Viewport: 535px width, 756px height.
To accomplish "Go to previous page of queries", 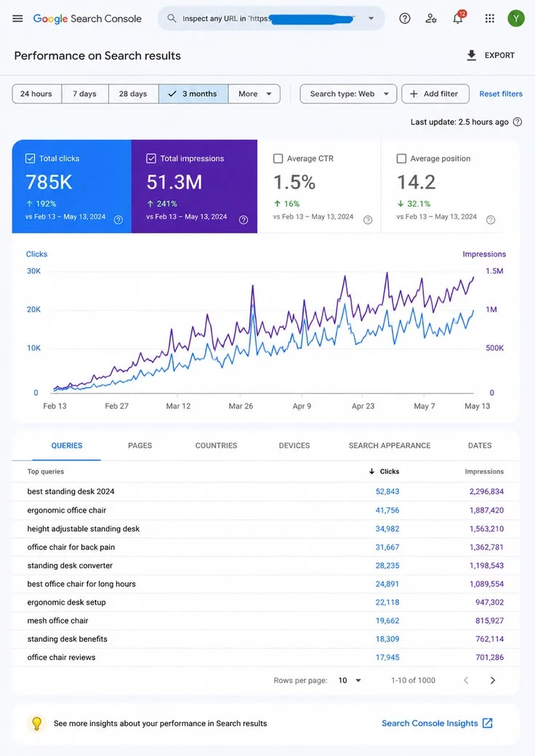I will coord(466,680).
